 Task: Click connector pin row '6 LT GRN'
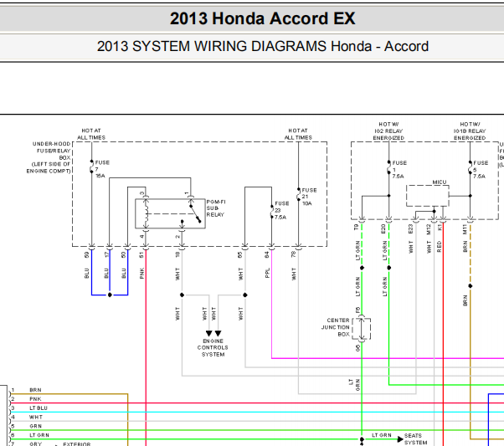29,435
